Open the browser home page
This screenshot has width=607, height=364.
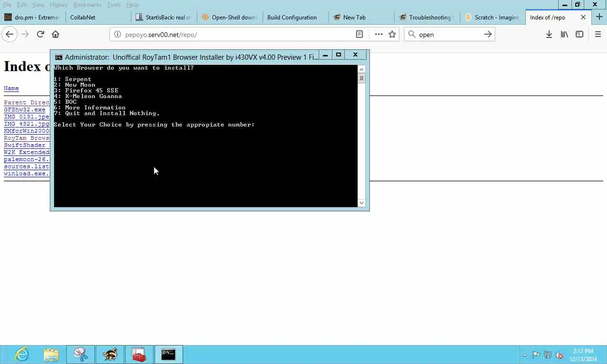pos(55,34)
